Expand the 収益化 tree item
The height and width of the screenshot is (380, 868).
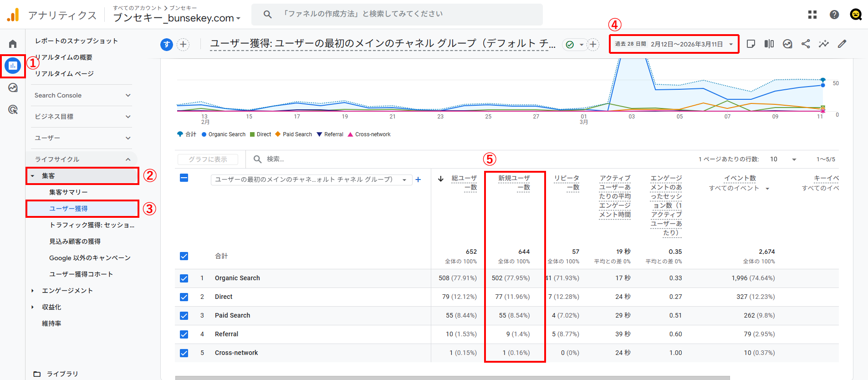tap(32, 307)
